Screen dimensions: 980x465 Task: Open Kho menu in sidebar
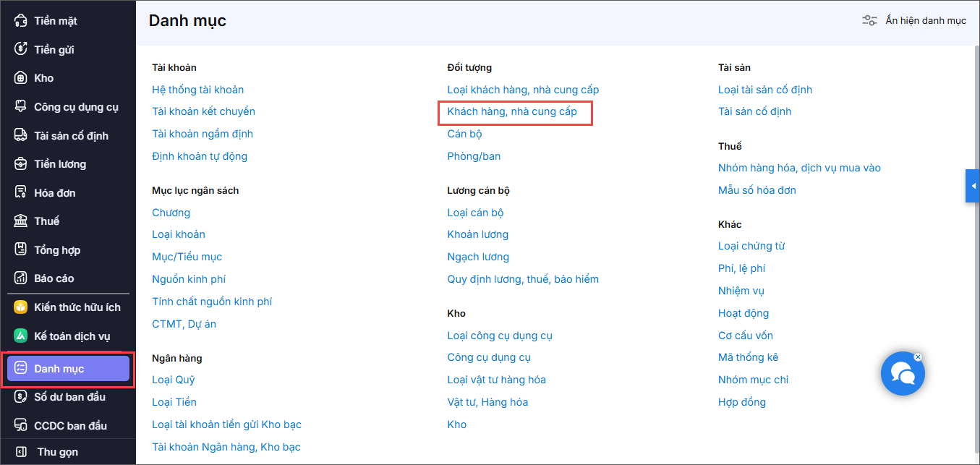pyautogui.click(x=44, y=78)
